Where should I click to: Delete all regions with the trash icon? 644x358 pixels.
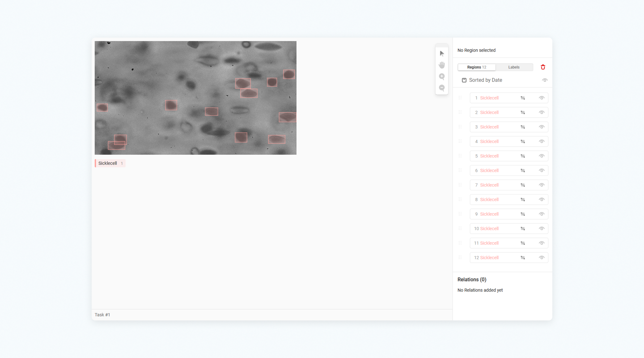543,67
